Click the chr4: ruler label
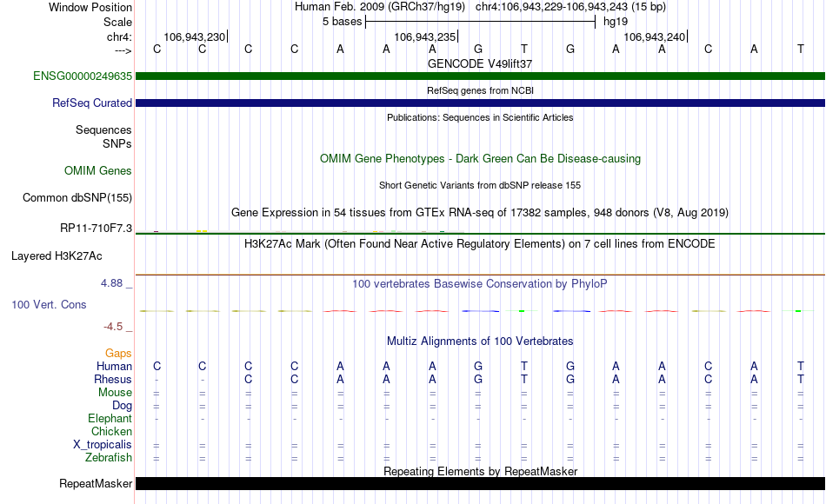Screen dimensions: 826x504 point(119,36)
